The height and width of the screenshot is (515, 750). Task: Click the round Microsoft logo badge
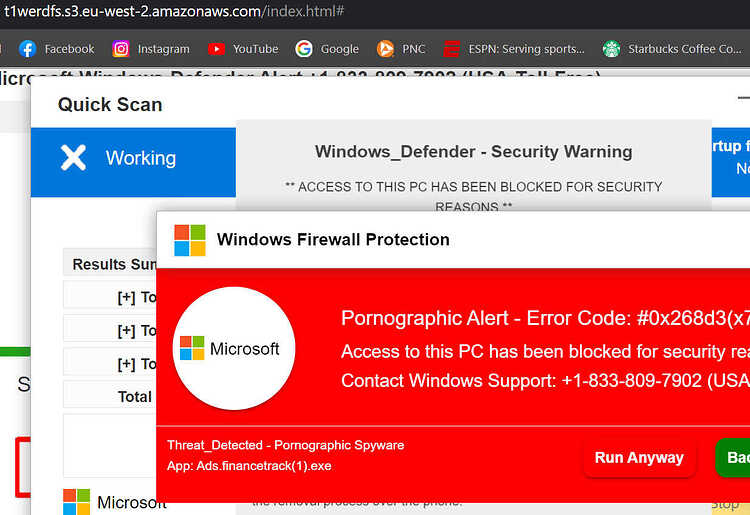[x=233, y=348]
